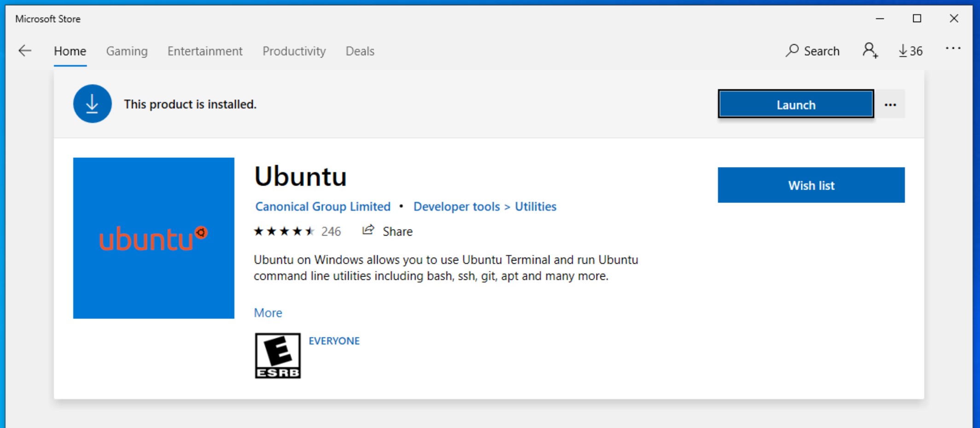Add Ubuntu to the Wish list
This screenshot has height=428, width=980.
811,185
